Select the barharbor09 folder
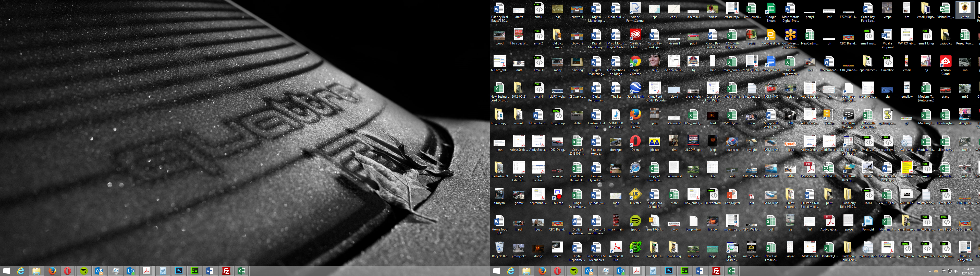Screen dimensions: 980x276 [499, 170]
